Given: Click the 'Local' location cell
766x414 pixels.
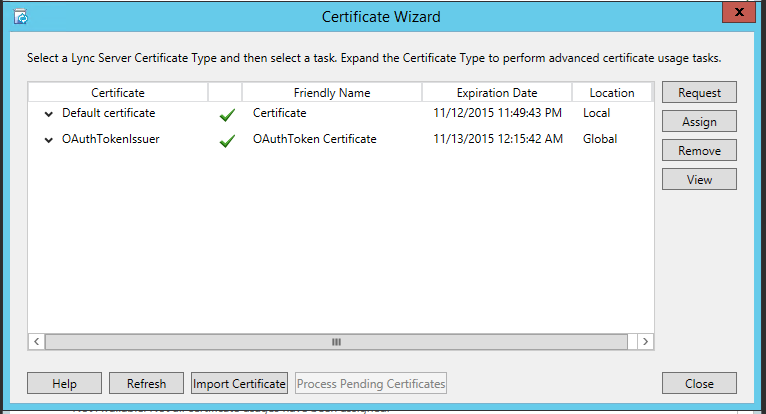Looking at the screenshot, I should coord(596,113).
